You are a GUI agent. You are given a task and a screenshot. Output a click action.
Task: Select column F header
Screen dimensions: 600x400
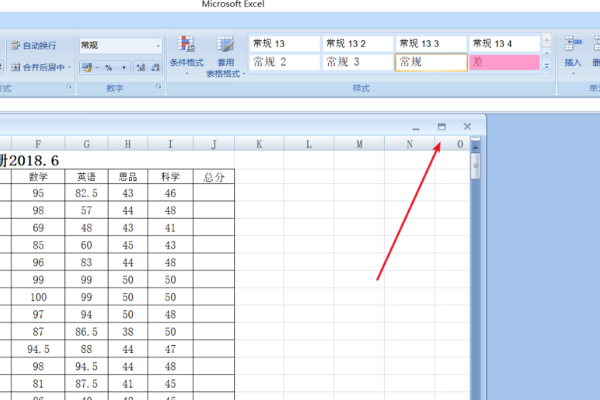click(x=38, y=144)
